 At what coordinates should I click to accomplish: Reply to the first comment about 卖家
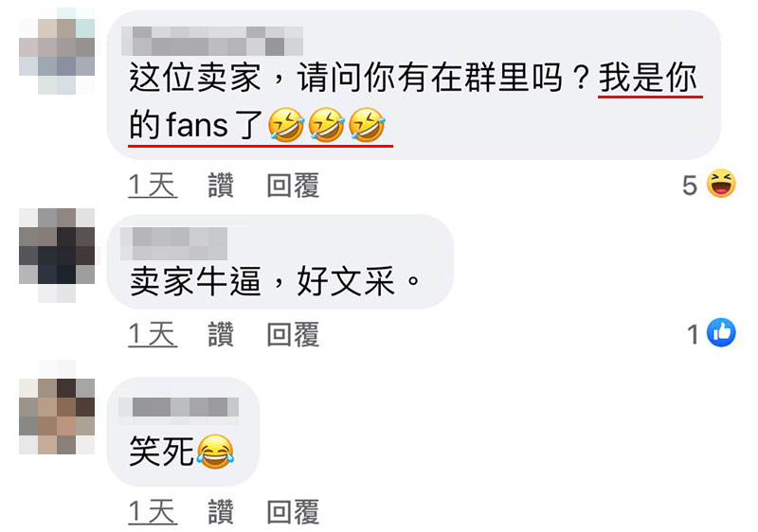pyautogui.click(x=293, y=185)
